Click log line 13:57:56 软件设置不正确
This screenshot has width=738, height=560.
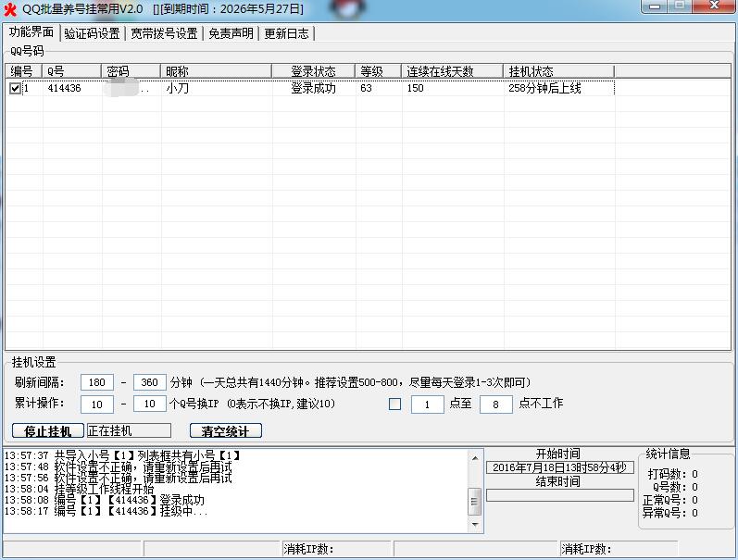119,479
